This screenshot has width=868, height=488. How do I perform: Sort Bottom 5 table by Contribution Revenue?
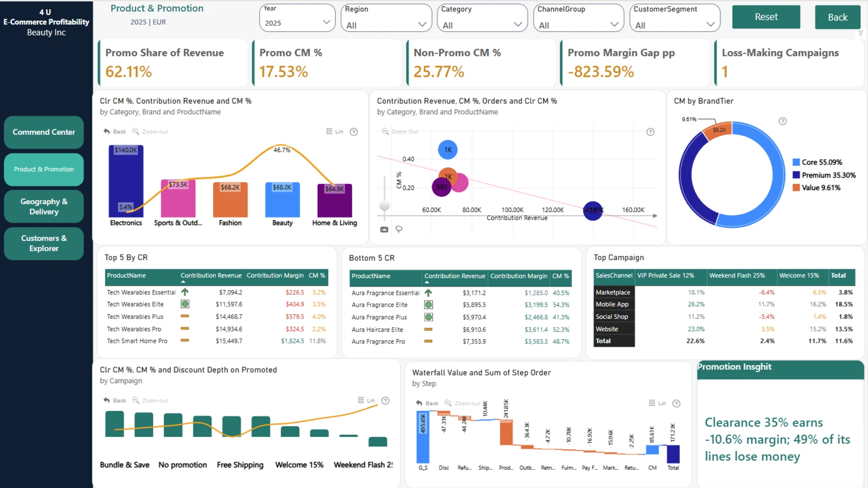pos(455,276)
